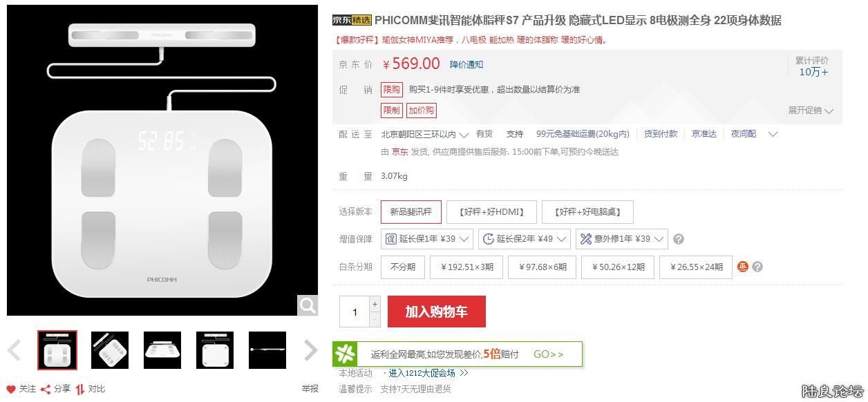Expand 展开促销 promotions

(x=811, y=111)
